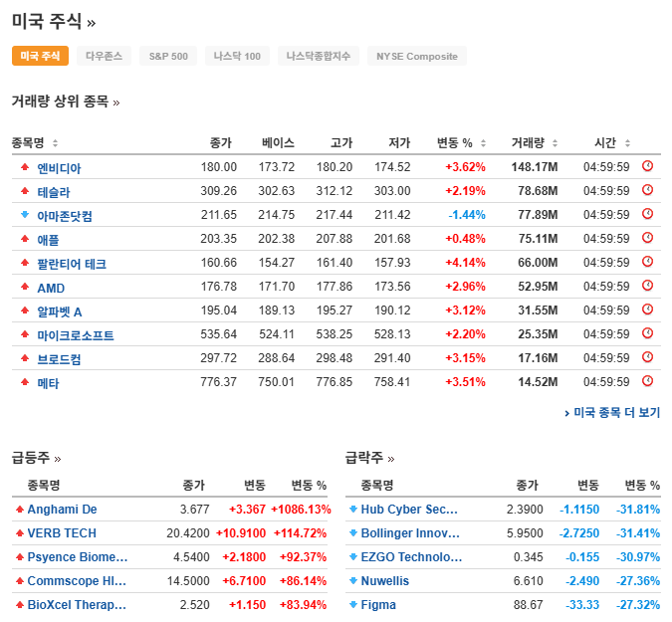Viewport: 672px width, 622px height.
Task: Click the clock icon in the 테슬라 row
Action: pyautogui.click(x=647, y=190)
